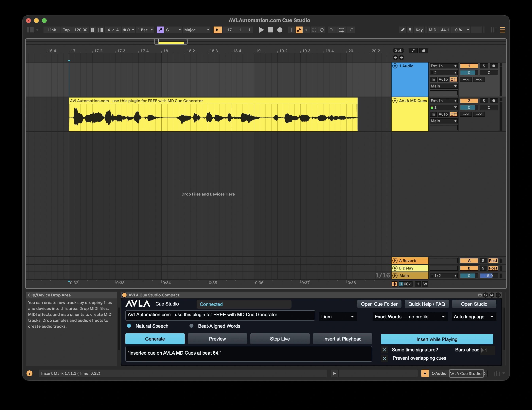Open the Auto language dropdown

[474, 317]
